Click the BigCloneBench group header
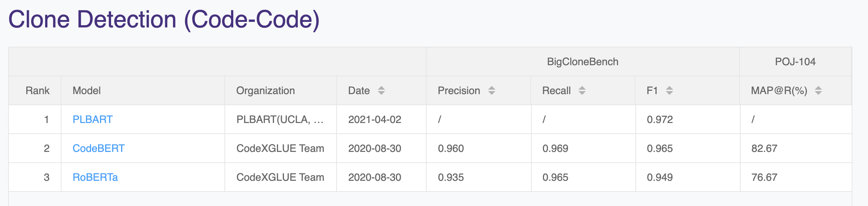Screen dimensions: 868x206 (x=582, y=62)
